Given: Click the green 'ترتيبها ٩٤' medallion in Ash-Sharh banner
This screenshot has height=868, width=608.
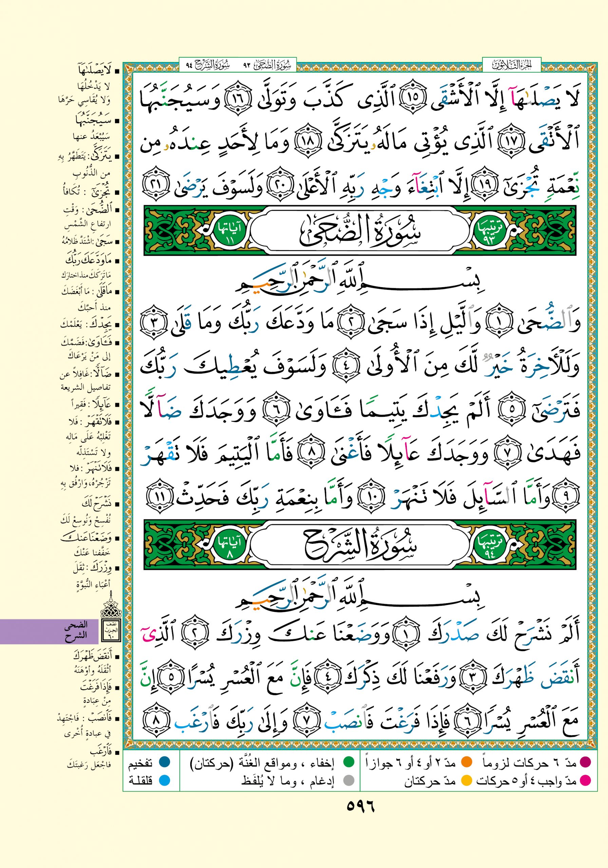Looking at the screenshot, I should [x=489, y=545].
